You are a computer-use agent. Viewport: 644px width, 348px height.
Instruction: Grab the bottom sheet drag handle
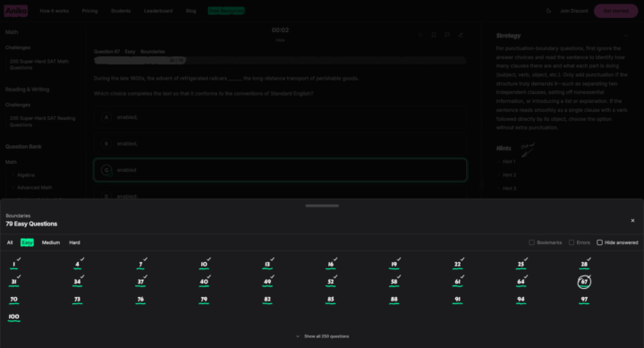pyautogui.click(x=322, y=206)
